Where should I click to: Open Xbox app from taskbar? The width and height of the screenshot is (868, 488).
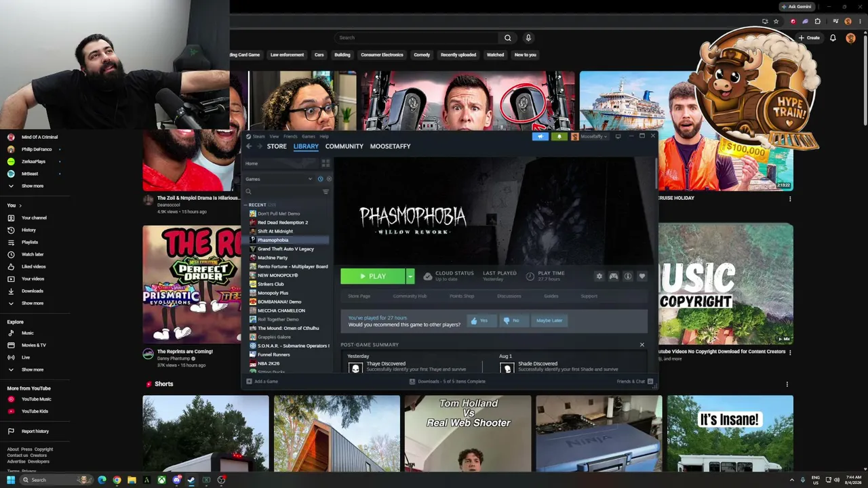point(161,480)
